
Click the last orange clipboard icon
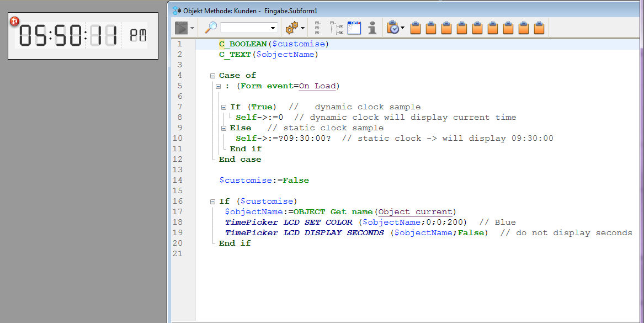click(x=539, y=28)
